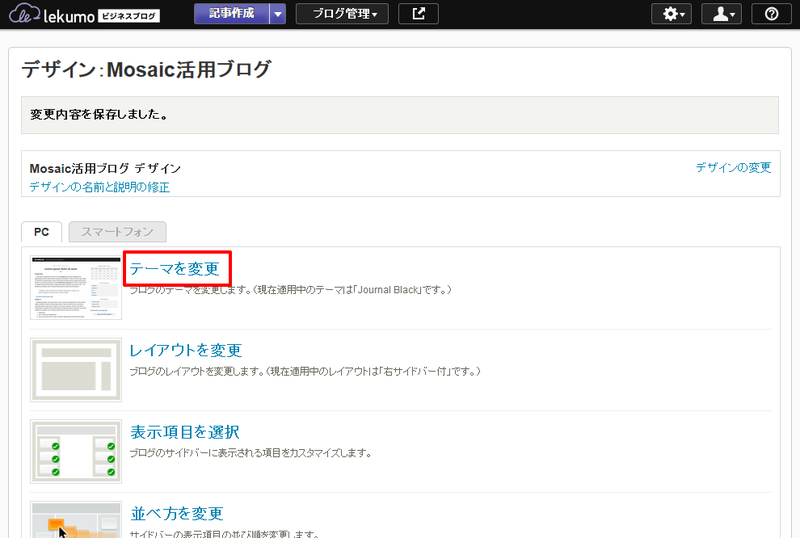Click the display items checkmark thumbnail
The image size is (800, 538).
pyautogui.click(x=76, y=451)
